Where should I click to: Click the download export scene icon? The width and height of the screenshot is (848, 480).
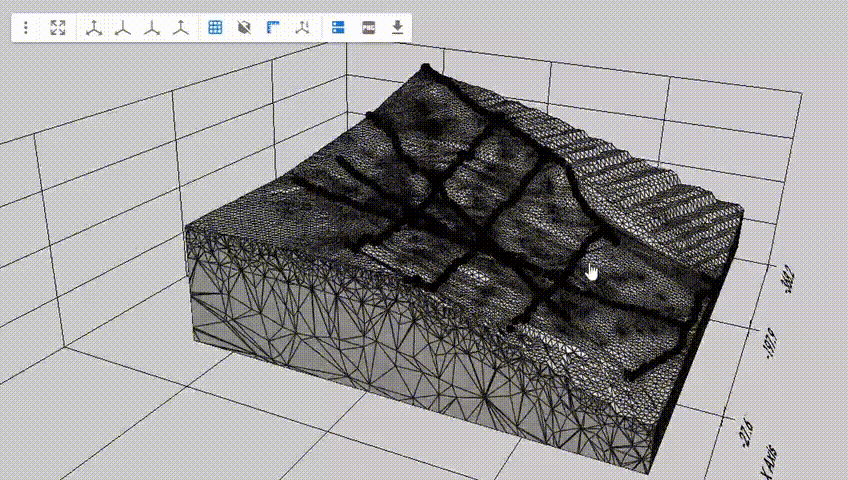[397, 28]
